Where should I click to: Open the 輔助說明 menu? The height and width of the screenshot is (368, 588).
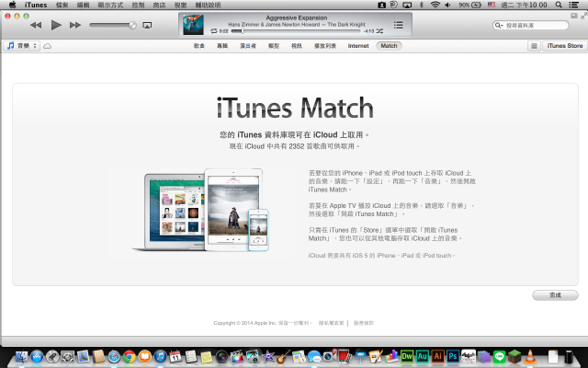[x=208, y=5]
